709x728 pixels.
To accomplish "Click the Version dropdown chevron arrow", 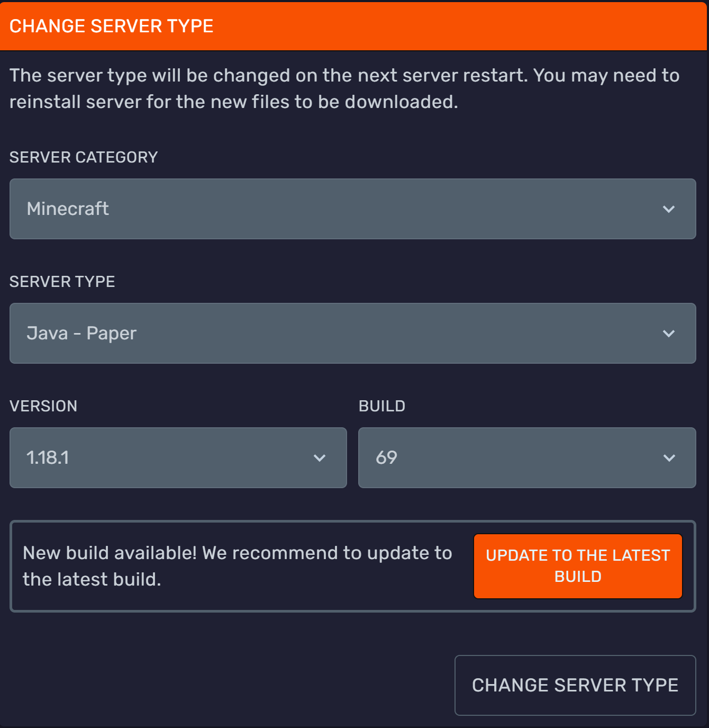I will 320,457.
